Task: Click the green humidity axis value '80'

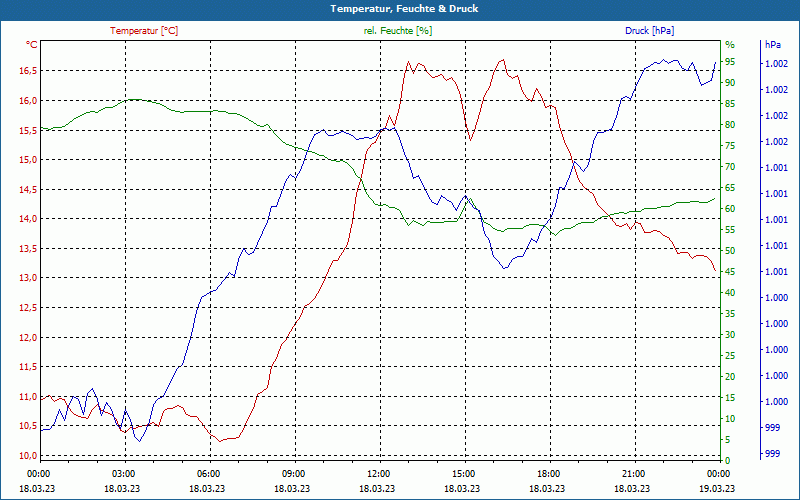Action: coord(730,125)
